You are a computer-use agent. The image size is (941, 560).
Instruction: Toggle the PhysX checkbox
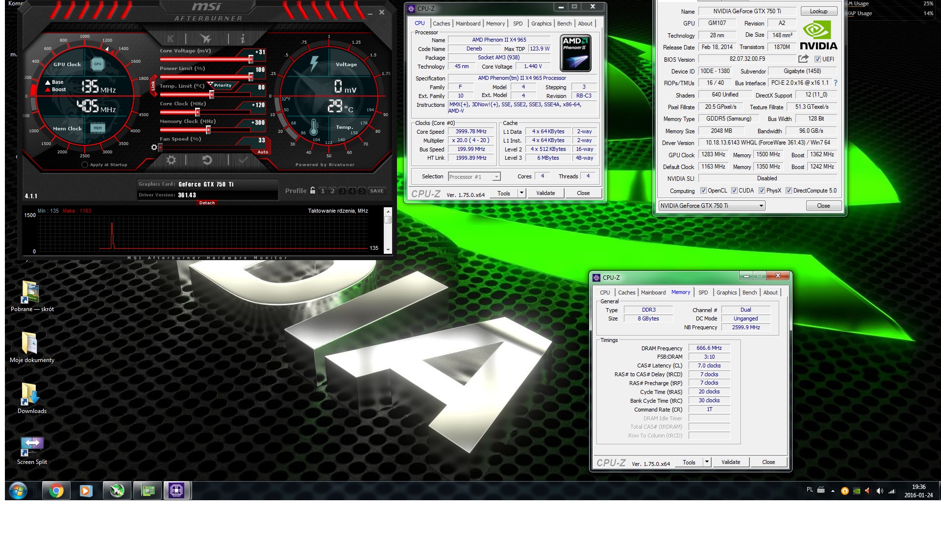click(x=762, y=191)
